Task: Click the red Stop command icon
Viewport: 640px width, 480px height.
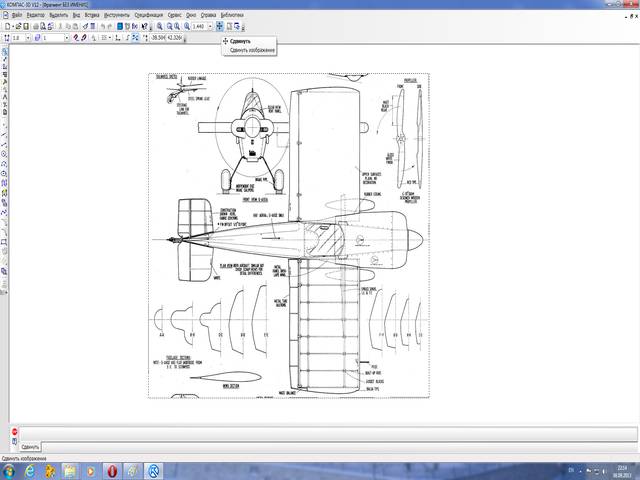Action: 14,432
